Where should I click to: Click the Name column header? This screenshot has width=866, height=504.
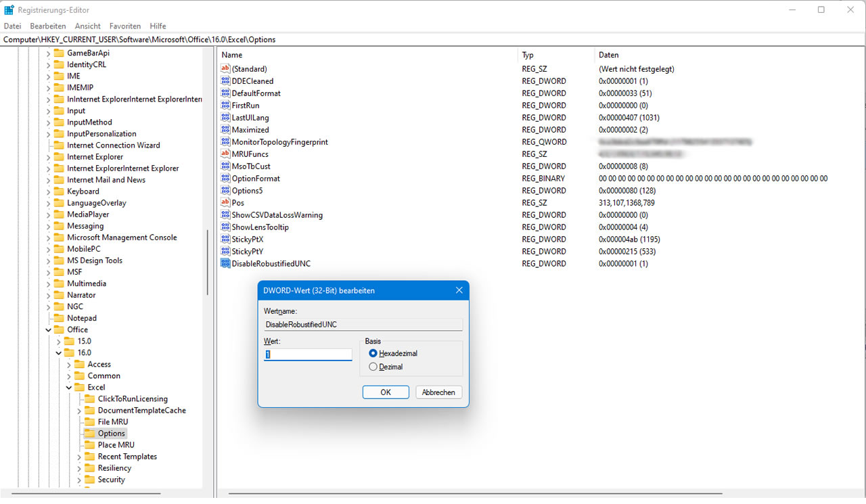[368, 55]
